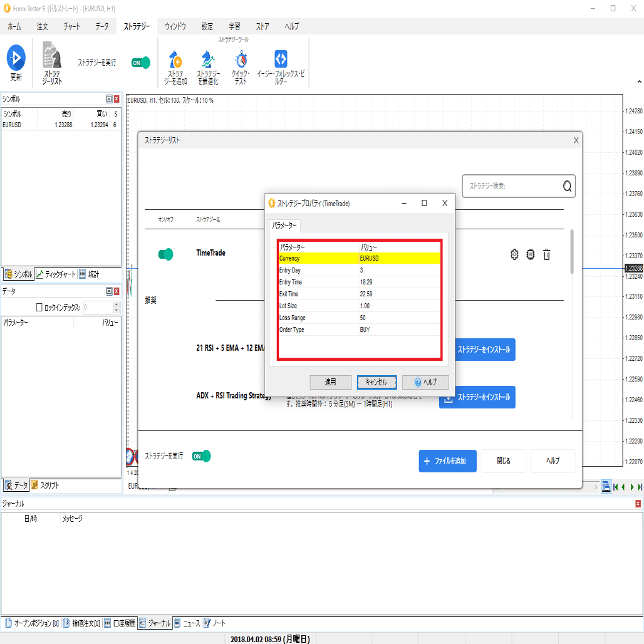This screenshot has width=644, height=644.
Task: Open the TimeTrade strategy settings gear
Action: 514,254
